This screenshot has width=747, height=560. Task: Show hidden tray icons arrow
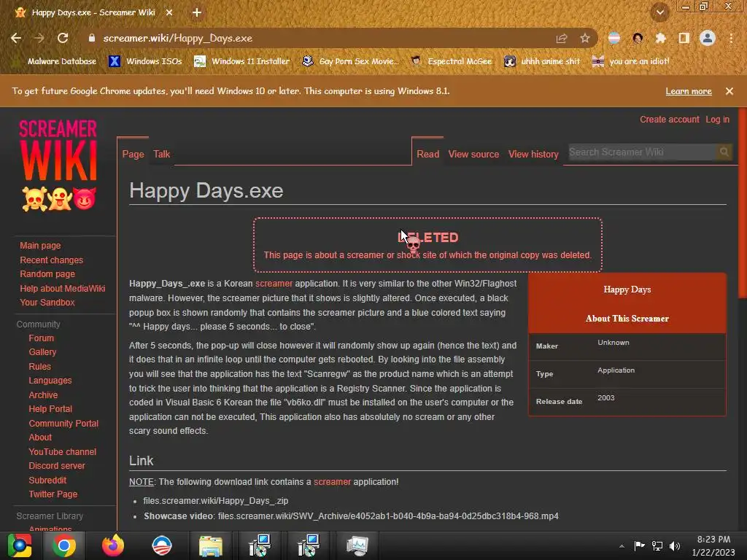click(x=622, y=545)
